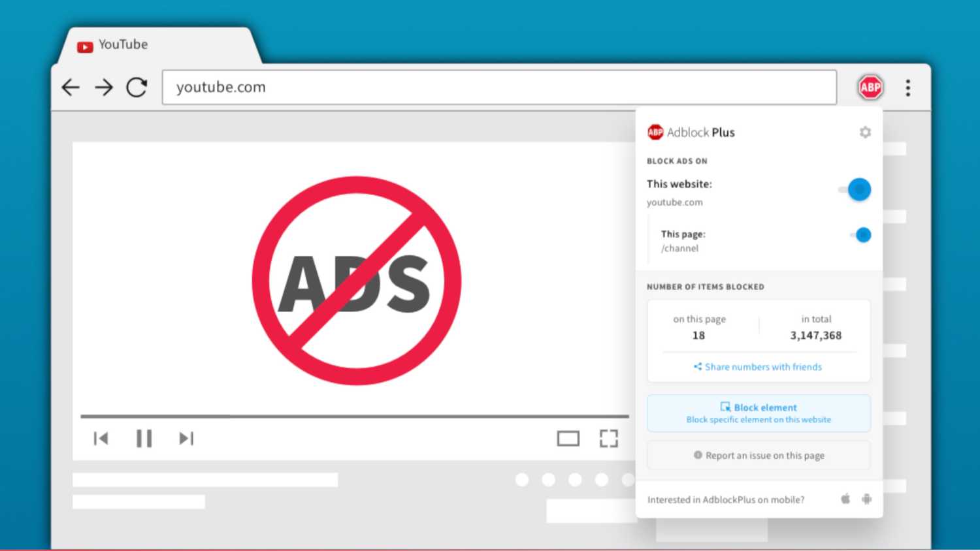Select the theater mode icon in the player
This screenshot has height=551, width=980.
568,438
